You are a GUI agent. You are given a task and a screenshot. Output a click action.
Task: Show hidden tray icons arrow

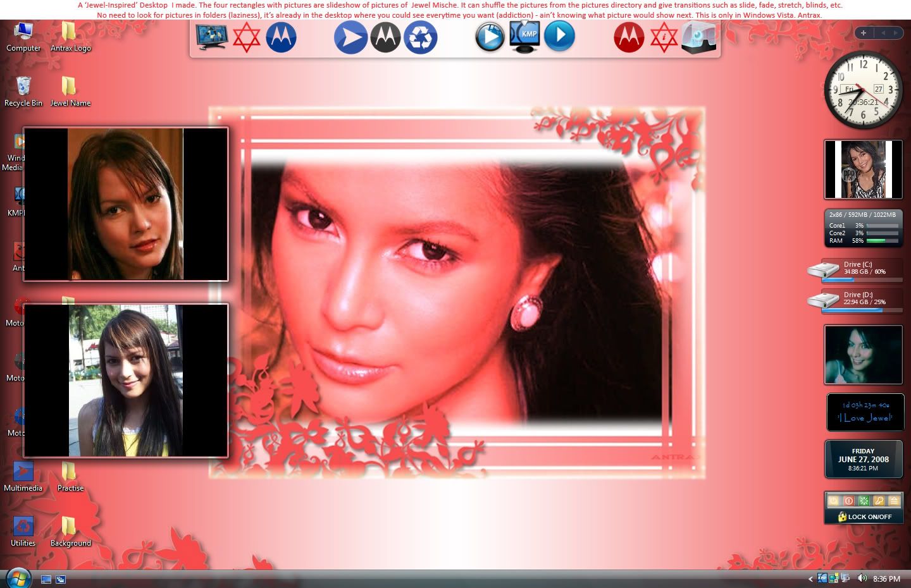click(810, 579)
